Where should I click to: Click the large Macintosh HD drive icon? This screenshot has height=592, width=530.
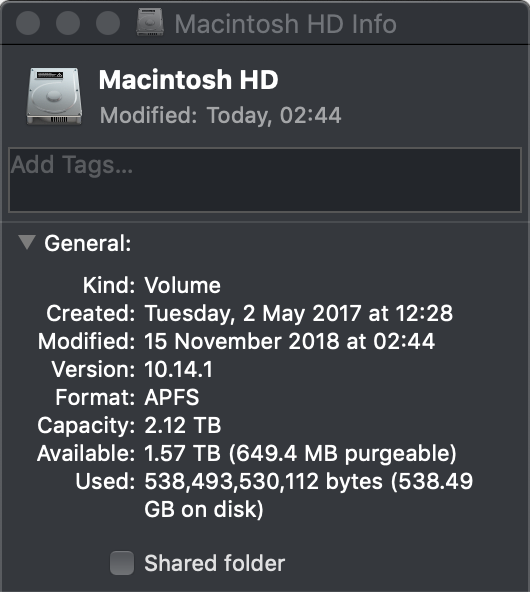[54, 97]
